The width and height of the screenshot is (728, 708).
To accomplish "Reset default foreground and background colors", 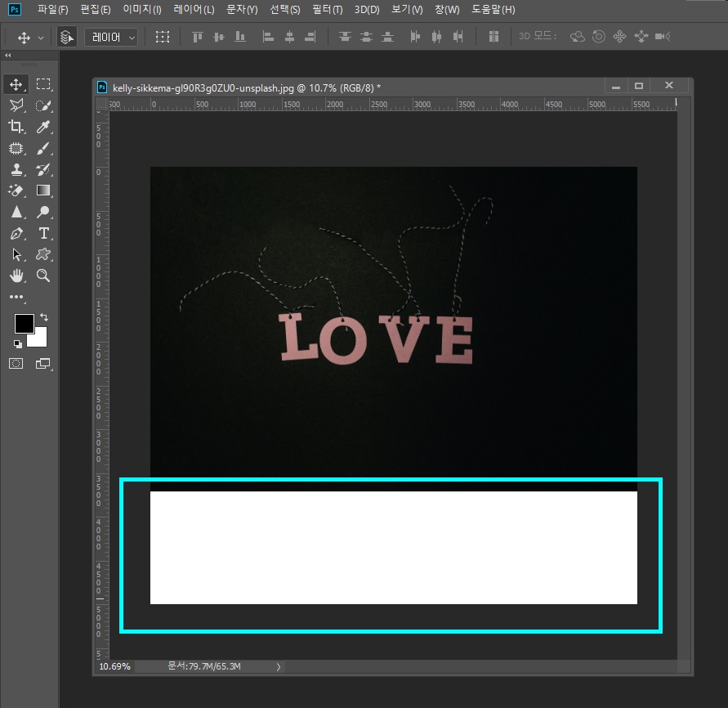I will [x=17, y=344].
